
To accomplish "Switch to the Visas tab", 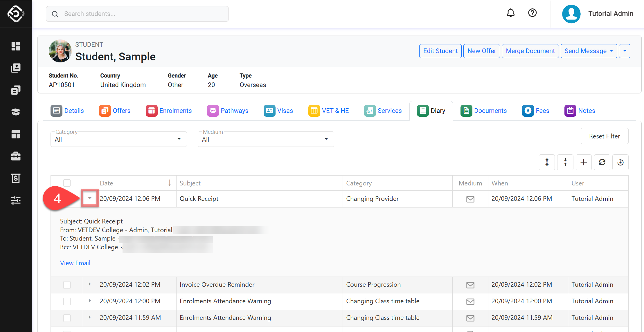I will 278,111.
